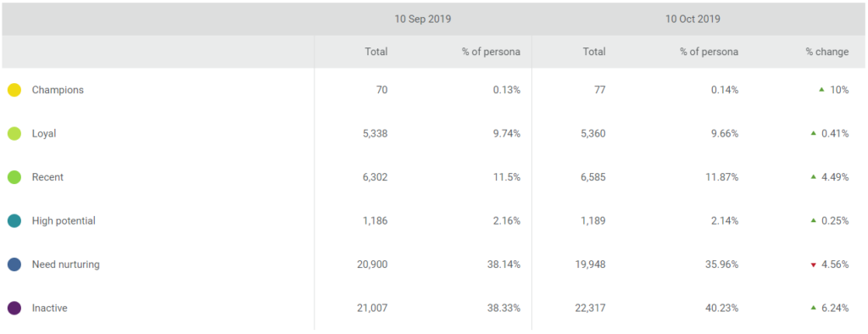Click the red down arrow for Need nurturing

click(813, 264)
